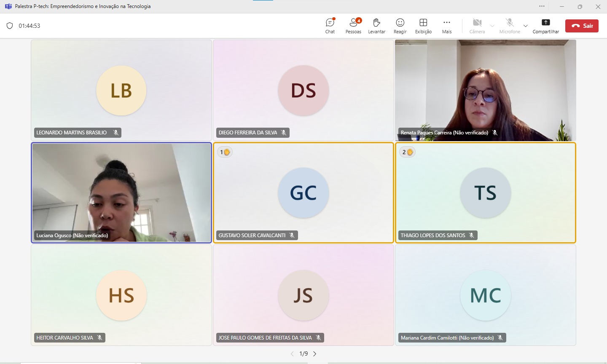The width and height of the screenshot is (607, 364).
Task: Raise hand with Levantar button
Action: pyautogui.click(x=376, y=25)
